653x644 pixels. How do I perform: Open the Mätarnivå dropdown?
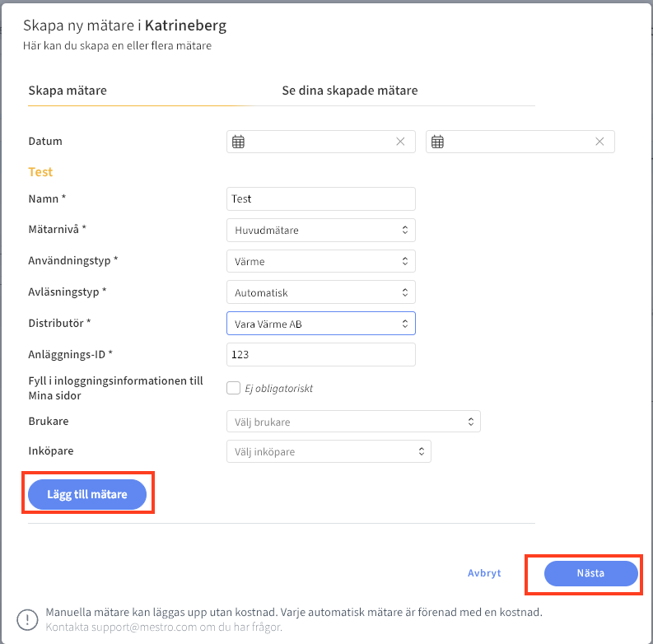tap(320, 230)
